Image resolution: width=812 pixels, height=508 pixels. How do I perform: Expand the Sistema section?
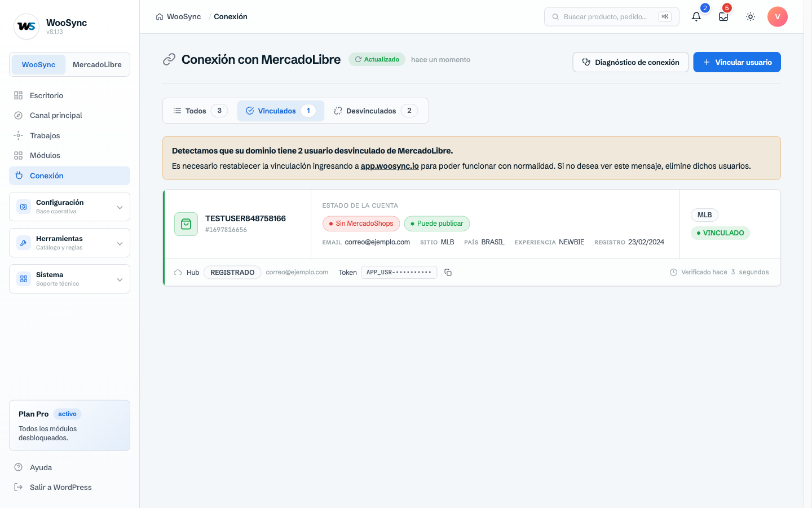(x=70, y=279)
